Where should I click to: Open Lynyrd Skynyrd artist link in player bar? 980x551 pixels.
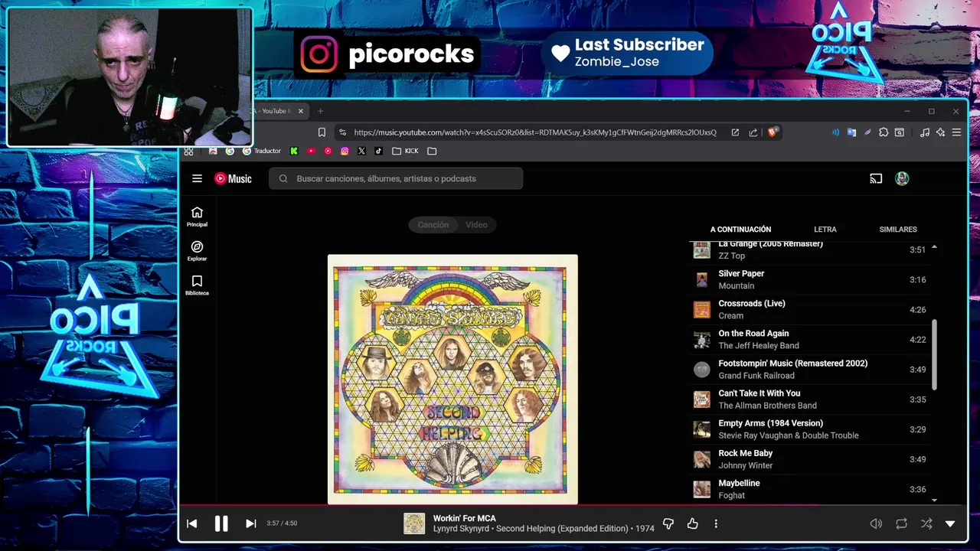coord(463,529)
